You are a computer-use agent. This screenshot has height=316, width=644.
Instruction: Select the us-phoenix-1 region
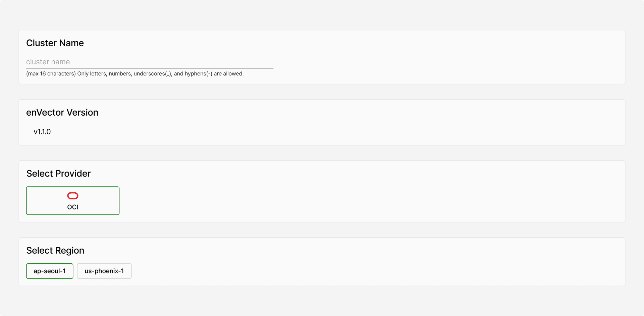[104, 271]
